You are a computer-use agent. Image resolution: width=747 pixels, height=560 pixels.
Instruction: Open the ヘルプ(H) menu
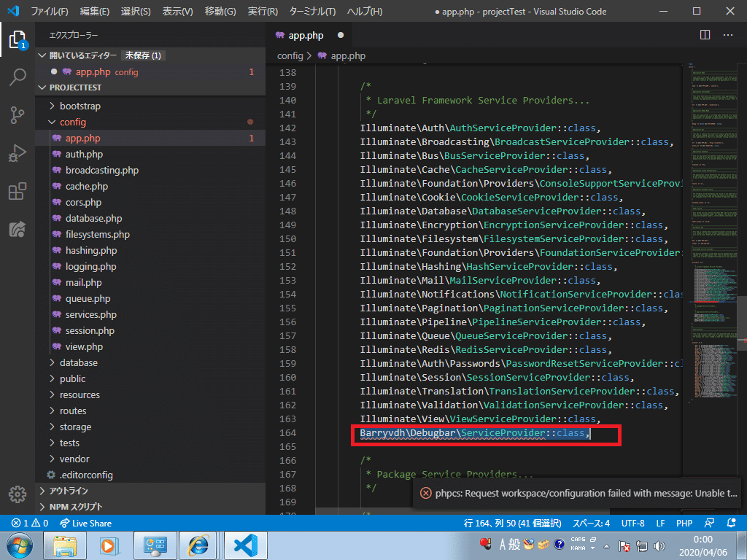pyautogui.click(x=365, y=11)
